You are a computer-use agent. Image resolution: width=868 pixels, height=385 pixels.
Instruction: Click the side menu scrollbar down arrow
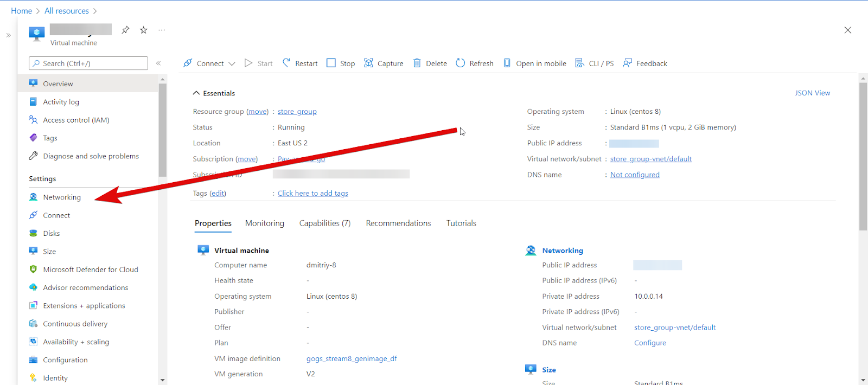click(162, 380)
